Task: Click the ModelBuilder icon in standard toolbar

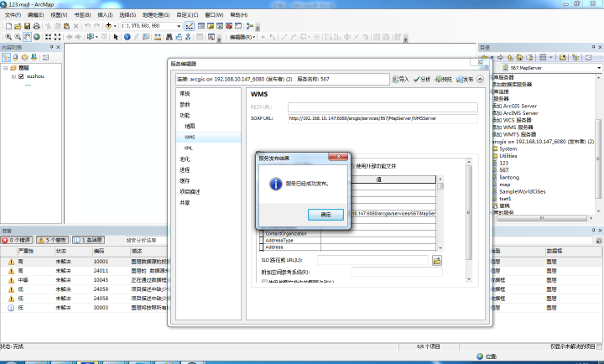Action: 250,26
